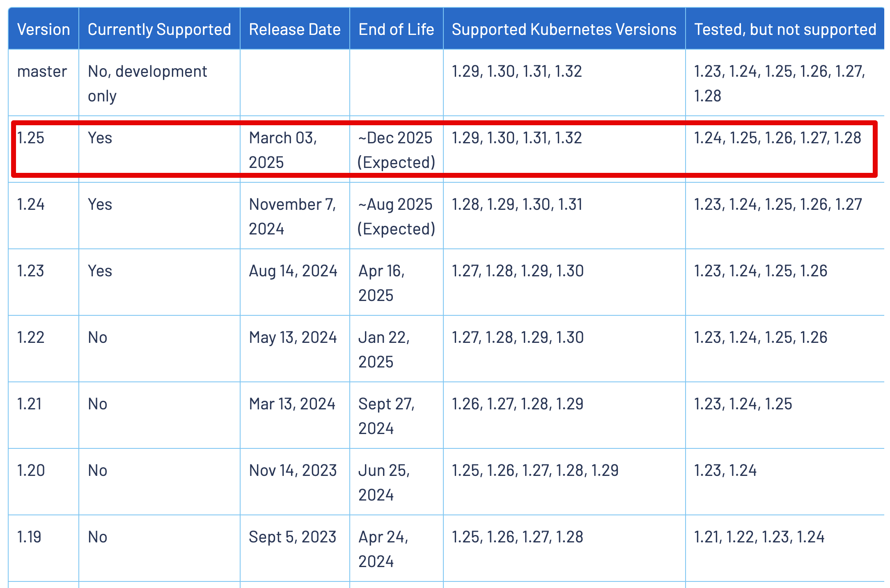Click the No, development only cell

pyautogui.click(x=147, y=83)
